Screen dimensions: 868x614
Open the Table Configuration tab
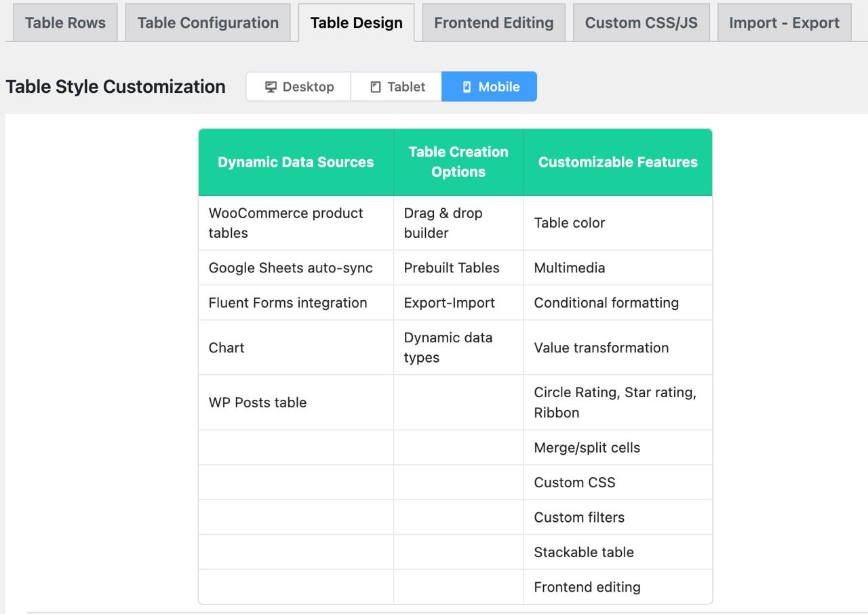tap(207, 22)
